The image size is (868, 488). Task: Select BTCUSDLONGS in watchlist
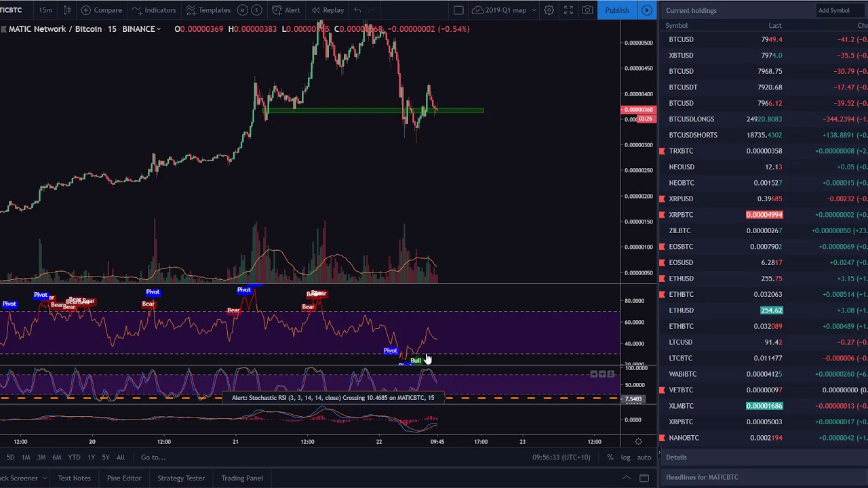764,119
